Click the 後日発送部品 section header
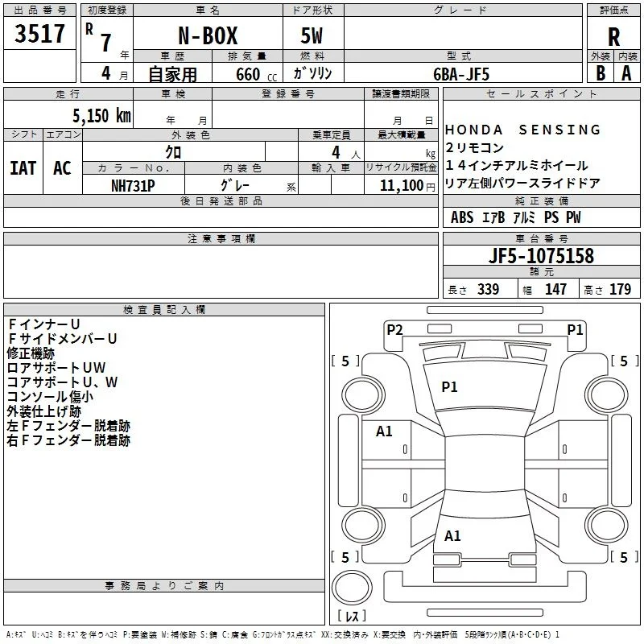This screenshot has height=644, width=644. 221,200
